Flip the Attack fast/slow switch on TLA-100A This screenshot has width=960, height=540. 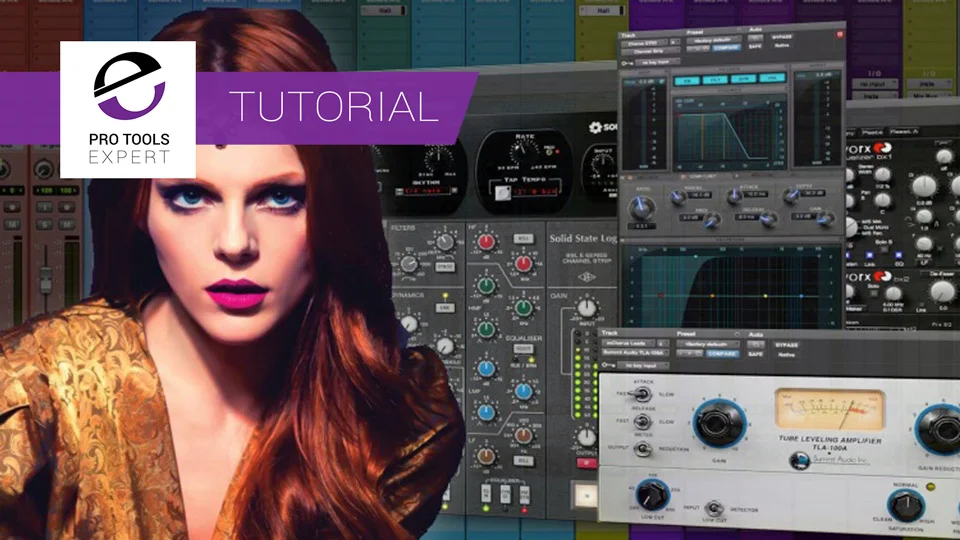click(642, 394)
